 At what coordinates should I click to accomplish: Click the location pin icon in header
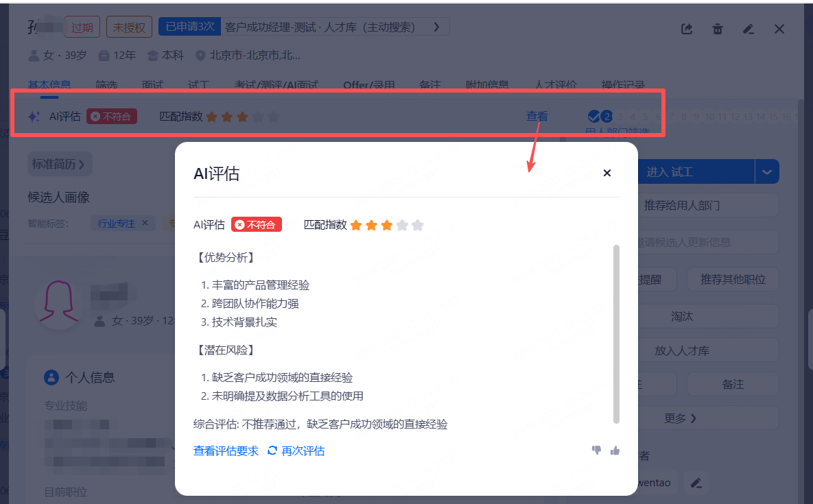click(200, 56)
